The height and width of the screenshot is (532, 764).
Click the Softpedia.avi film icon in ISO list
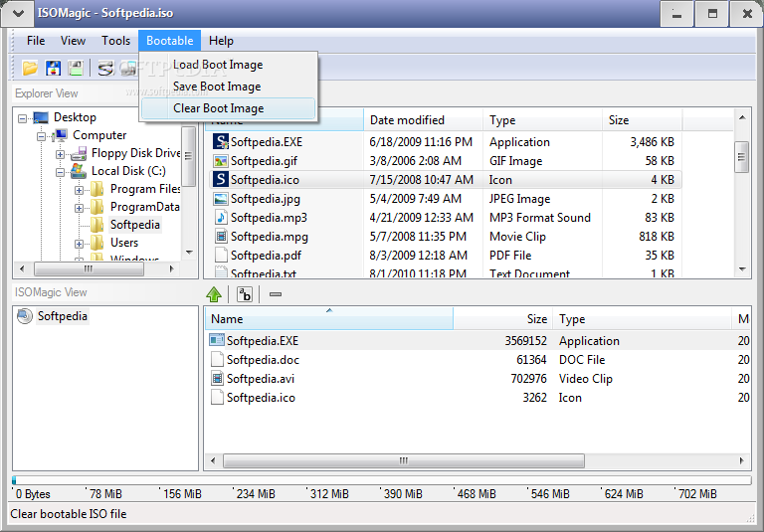click(x=217, y=379)
